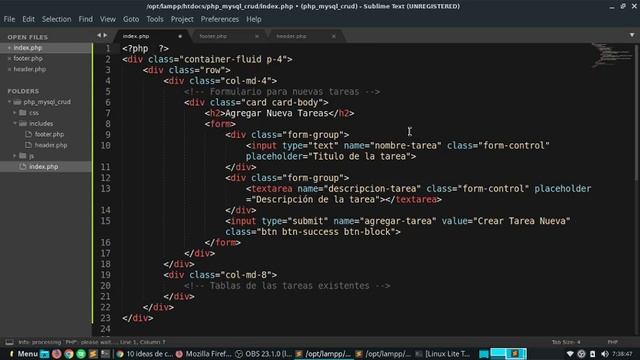640x360 pixels.
Task: Click the workspace switcher first desktop
Action: pyautogui.click(x=484, y=354)
